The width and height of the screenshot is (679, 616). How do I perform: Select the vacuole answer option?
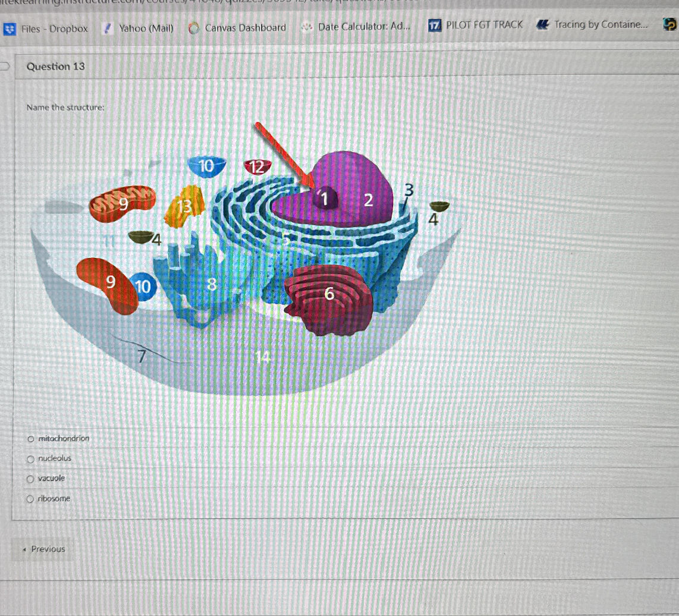tap(30, 479)
